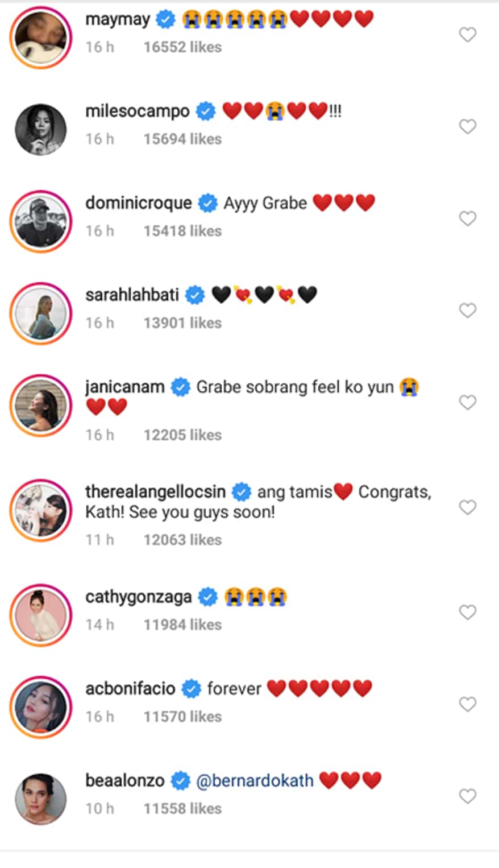The image size is (499, 868).
Task: Open maymay's profile picture story
Action: (x=40, y=38)
